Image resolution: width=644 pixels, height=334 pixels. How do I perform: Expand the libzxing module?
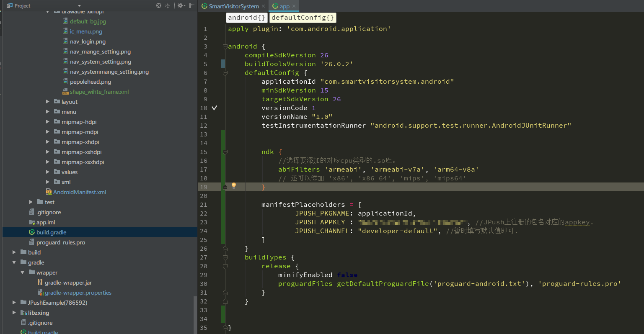click(x=14, y=313)
